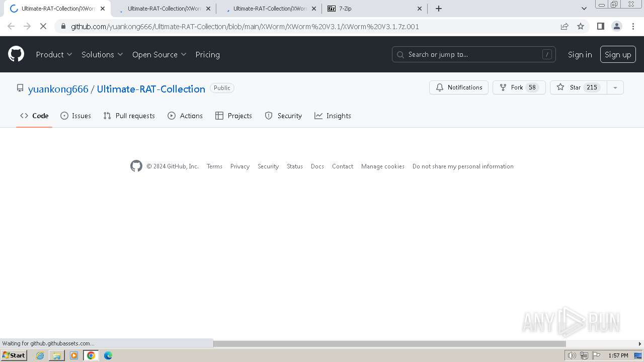Click Do not share my personal information

click(x=463, y=166)
